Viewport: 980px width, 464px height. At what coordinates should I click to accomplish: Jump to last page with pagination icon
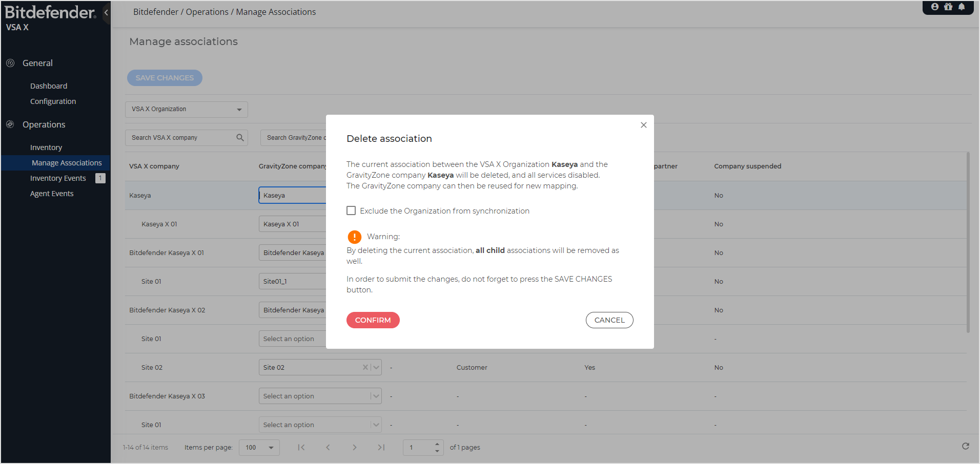381,447
